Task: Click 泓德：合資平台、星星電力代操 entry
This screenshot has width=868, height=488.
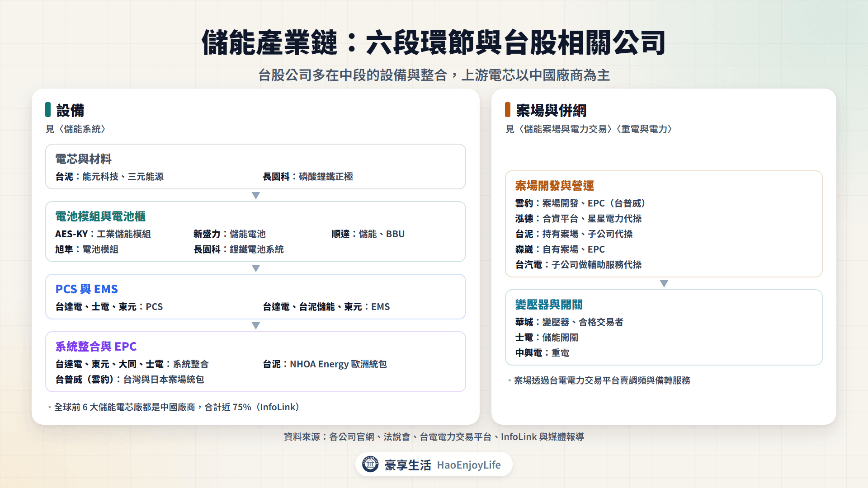Action: [x=579, y=219]
